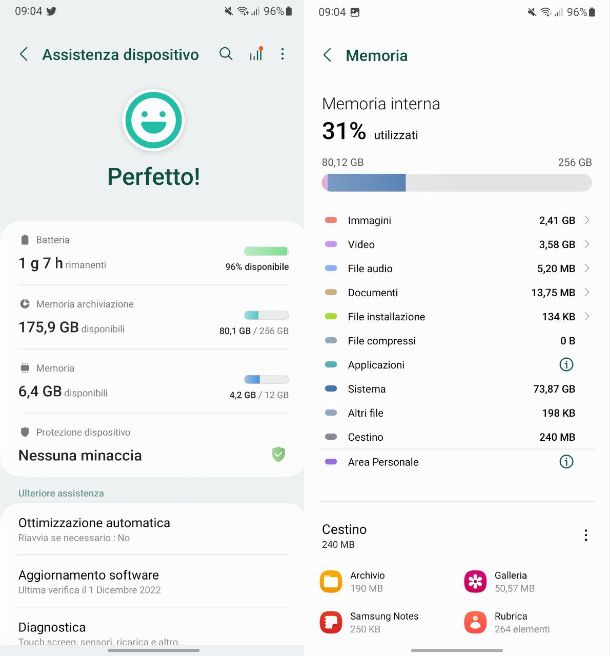
Task: Tap the green smiley status icon
Action: click(153, 120)
